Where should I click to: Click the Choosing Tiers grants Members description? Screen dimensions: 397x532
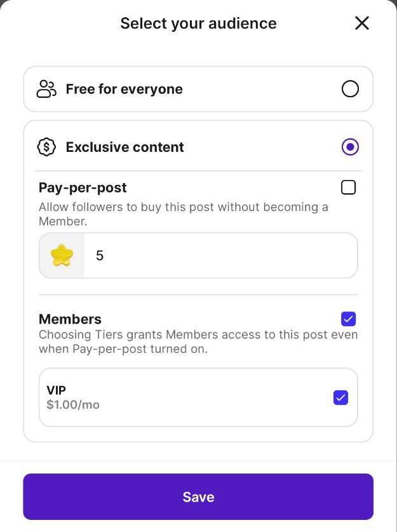[198, 342]
